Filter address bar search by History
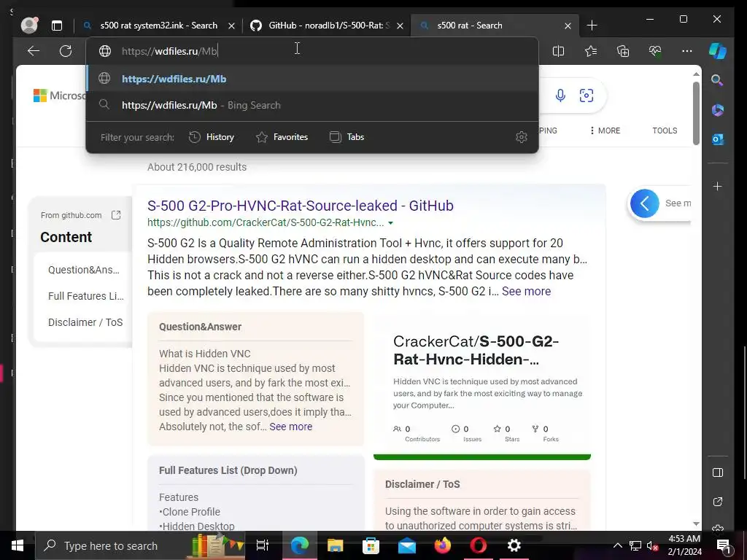The image size is (747, 560). click(212, 137)
